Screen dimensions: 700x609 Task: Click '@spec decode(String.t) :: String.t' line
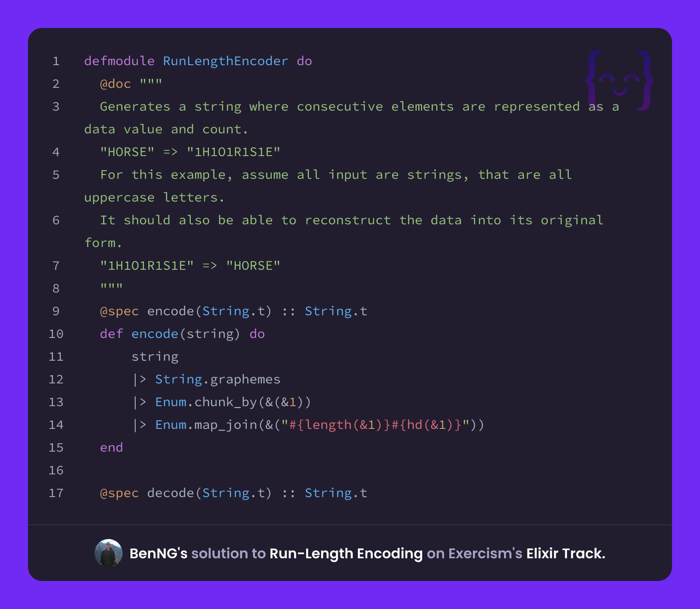coord(234,493)
